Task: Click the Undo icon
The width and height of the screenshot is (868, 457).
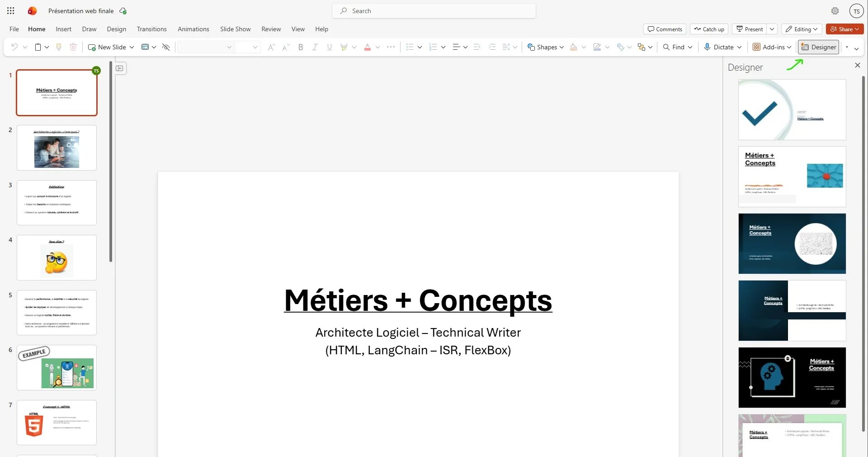Action: coord(14,47)
